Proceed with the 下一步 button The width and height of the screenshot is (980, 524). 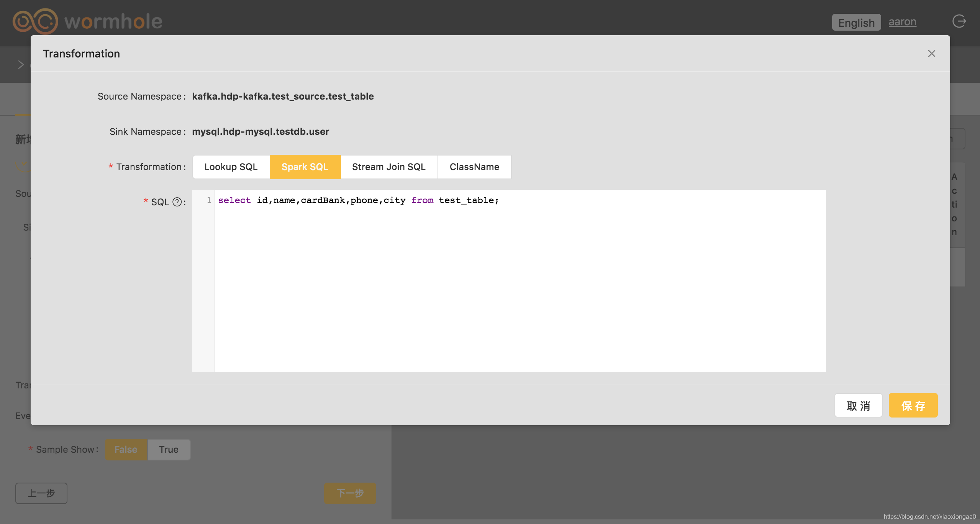350,493
